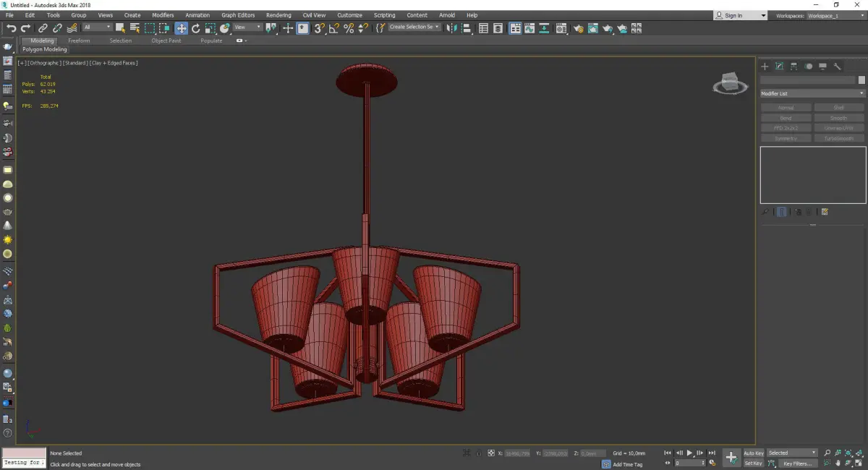Open the Utilities wrench panel icon
Image resolution: width=868 pixels, height=470 pixels.
[838, 66]
